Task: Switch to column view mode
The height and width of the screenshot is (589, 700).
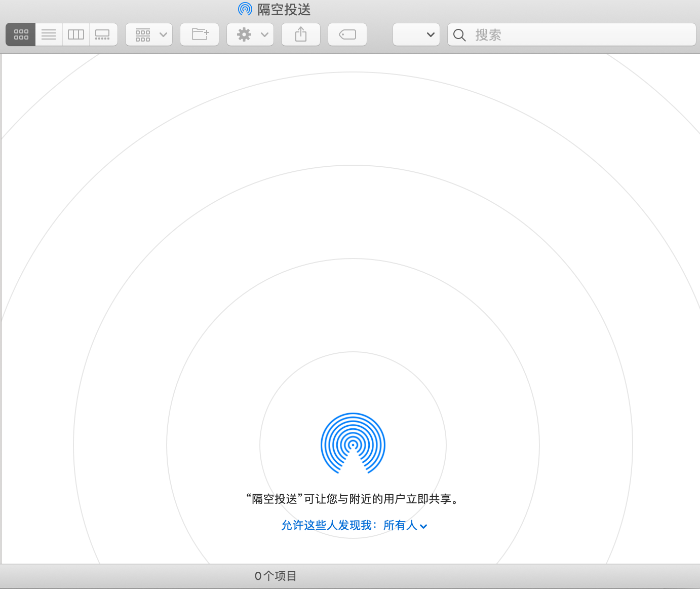Action: tap(76, 34)
